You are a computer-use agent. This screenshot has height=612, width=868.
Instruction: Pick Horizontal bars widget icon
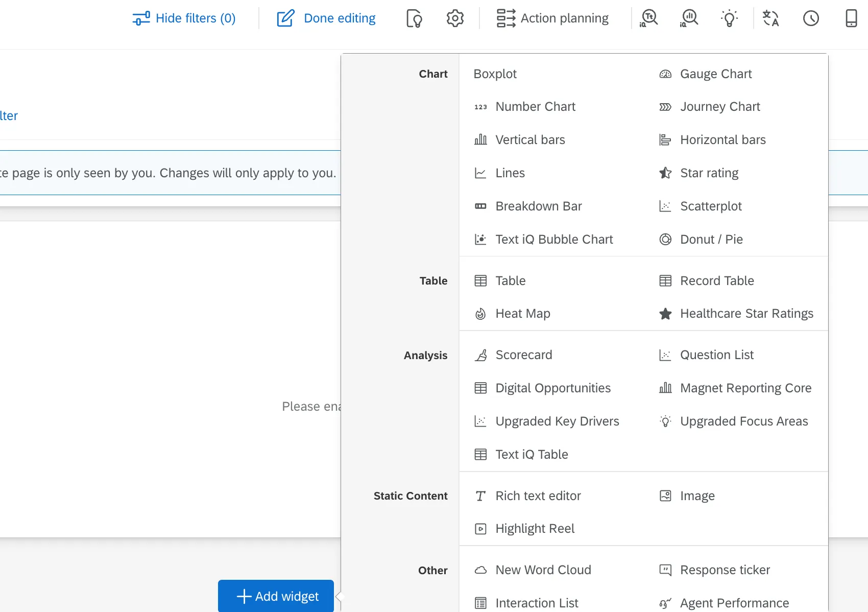pos(665,139)
